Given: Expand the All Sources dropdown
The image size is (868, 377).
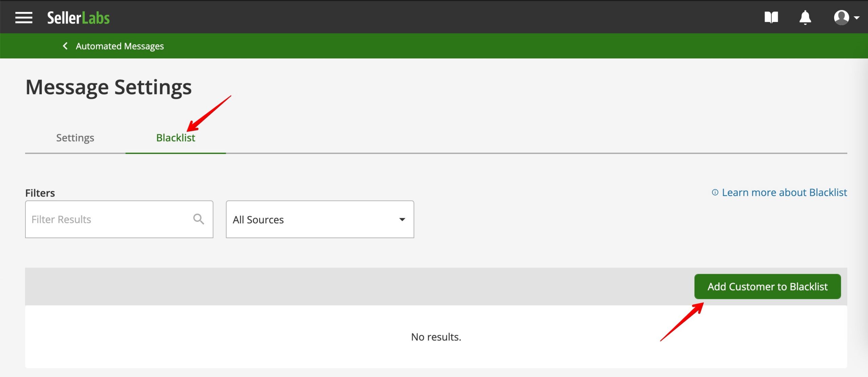Looking at the screenshot, I should 320,219.
